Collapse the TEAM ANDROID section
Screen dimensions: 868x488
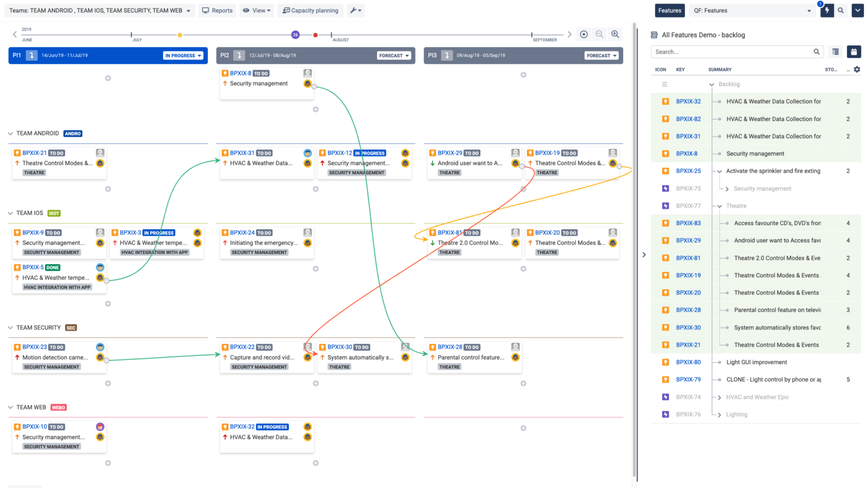click(10, 133)
